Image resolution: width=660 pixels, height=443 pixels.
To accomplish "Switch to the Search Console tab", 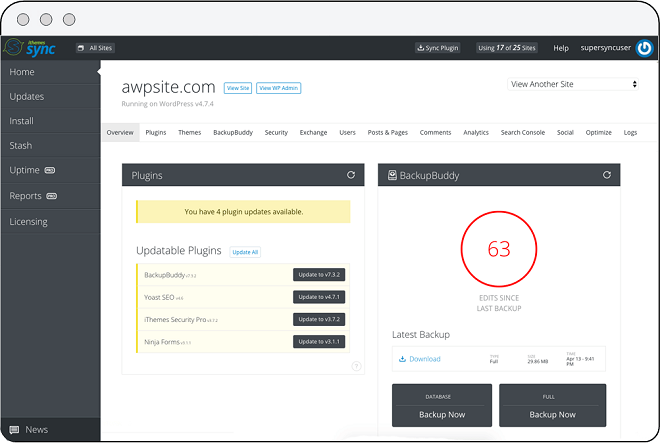I will [523, 133].
